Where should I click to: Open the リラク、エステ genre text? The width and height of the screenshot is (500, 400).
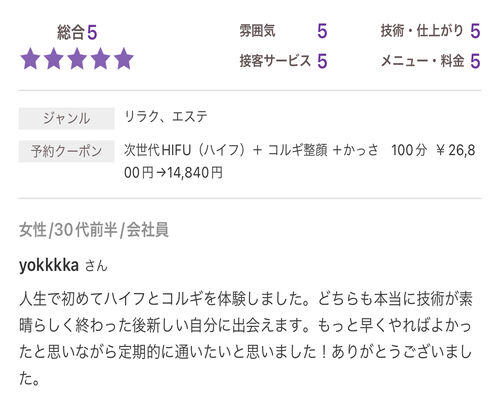(x=166, y=117)
